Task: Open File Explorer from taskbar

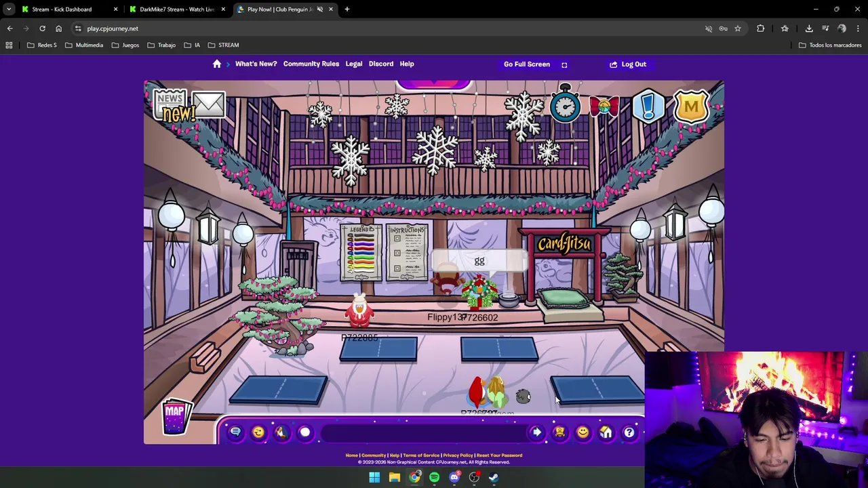Action: pyautogui.click(x=394, y=477)
